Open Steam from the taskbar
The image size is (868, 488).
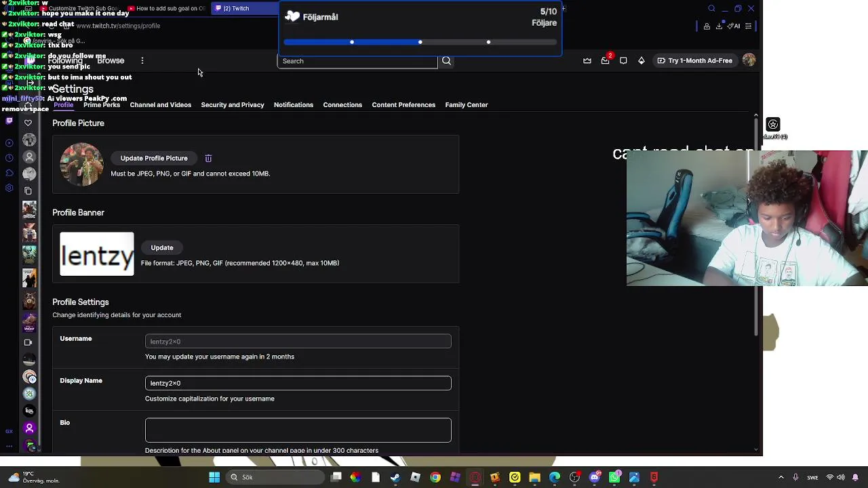click(x=395, y=477)
